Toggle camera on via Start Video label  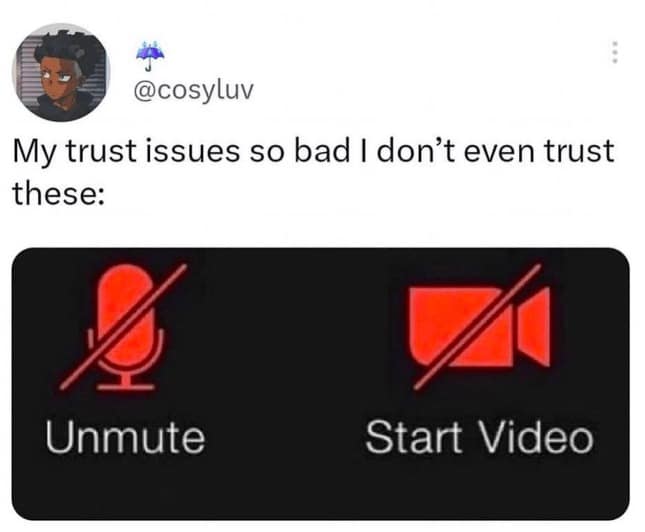pyautogui.click(x=479, y=437)
